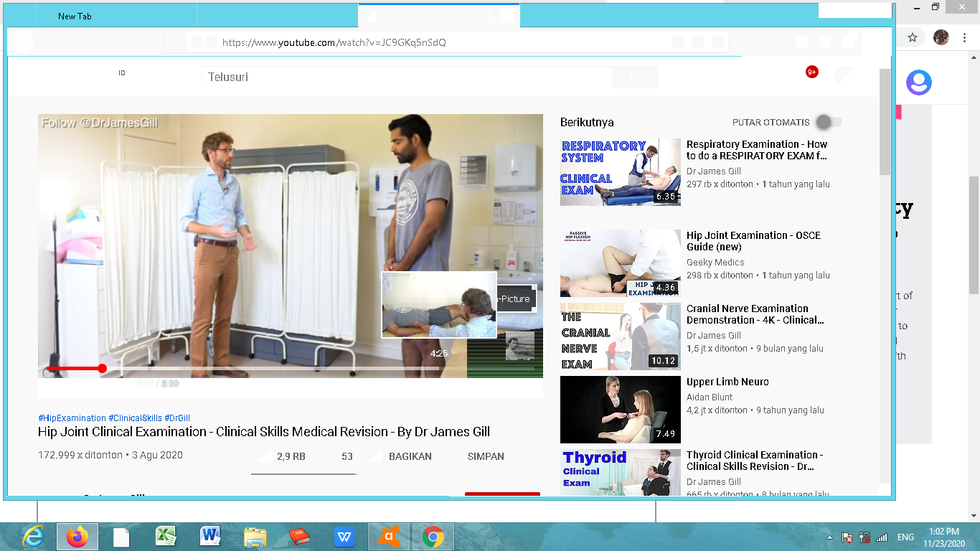Open the #ClinicalSkills hashtag link

click(135, 418)
